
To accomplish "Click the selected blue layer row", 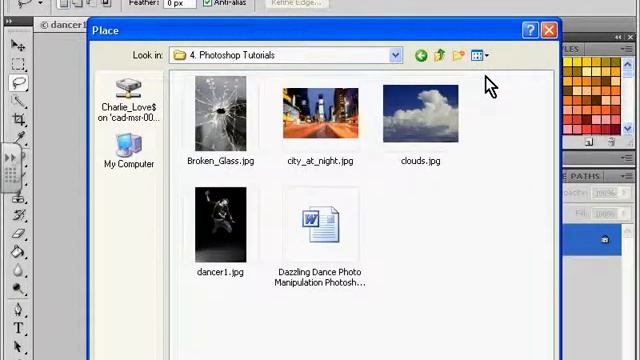I will [x=592, y=240].
